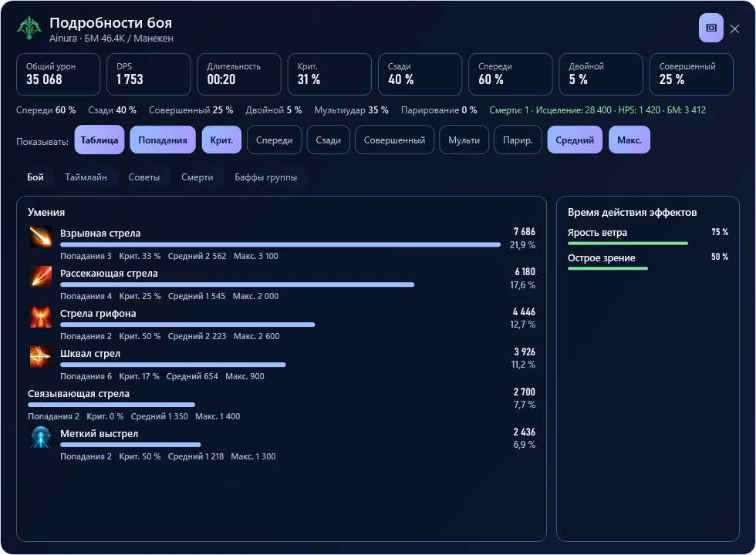The width and height of the screenshot is (756, 555).
Task: Disable the Макс. display filter
Action: (x=629, y=140)
